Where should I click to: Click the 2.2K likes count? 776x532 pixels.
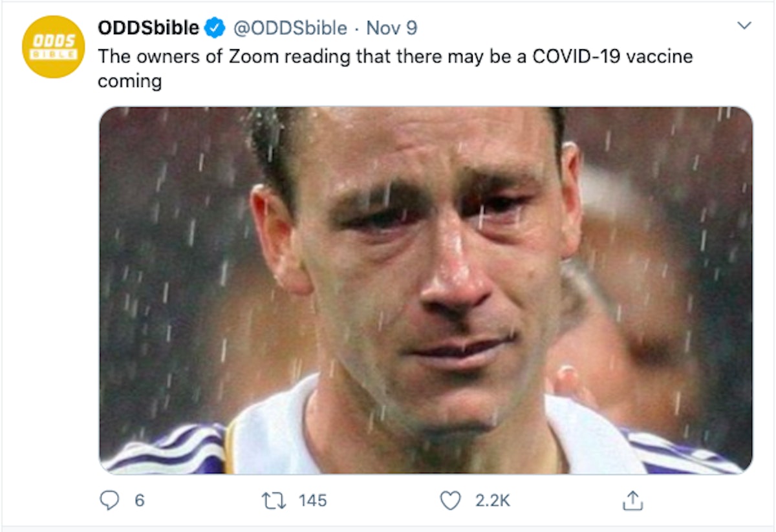pyautogui.click(x=493, y=500)
